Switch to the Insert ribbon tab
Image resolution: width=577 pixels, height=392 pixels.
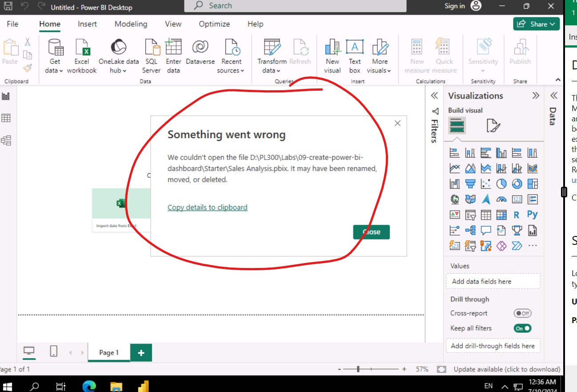[87, 24]
